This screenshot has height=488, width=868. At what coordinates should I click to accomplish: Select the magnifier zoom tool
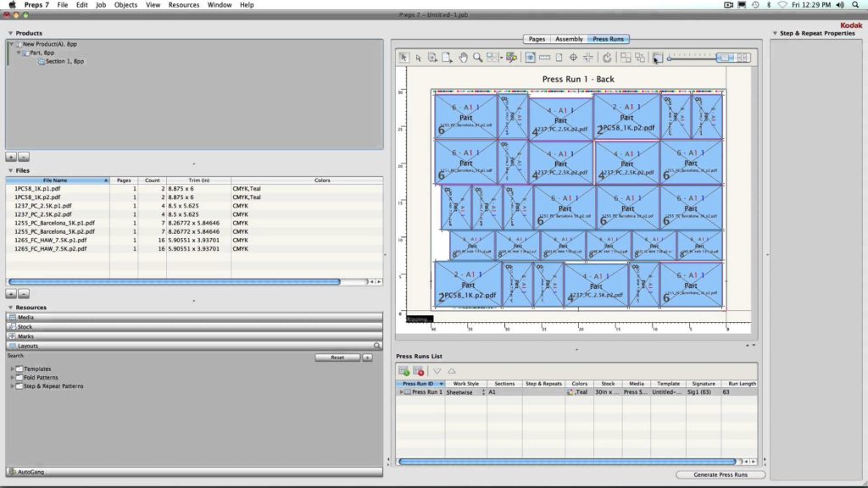coord(478,58)
